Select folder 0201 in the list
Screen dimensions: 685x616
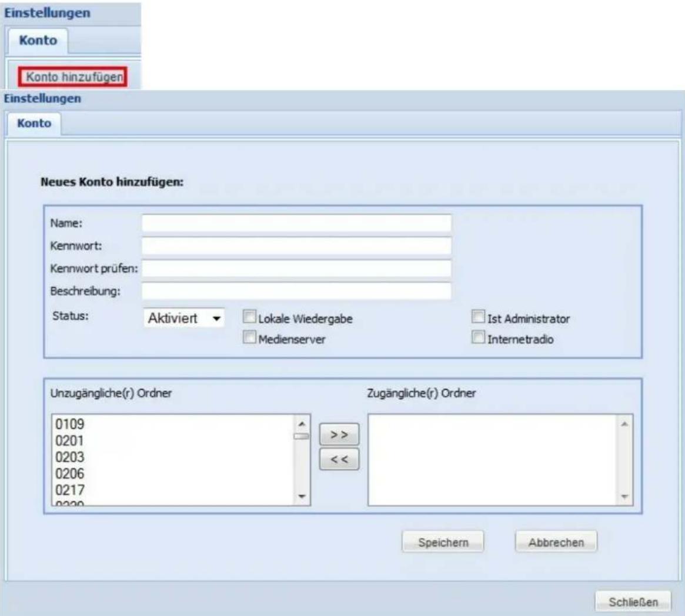tap(70, 440)
